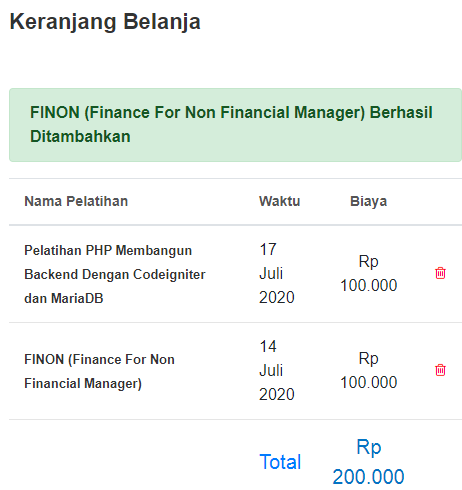462x490 pixels.
Task: Open FINON (Finance For Non Financial Manager) name
Action: pos(99,371)
